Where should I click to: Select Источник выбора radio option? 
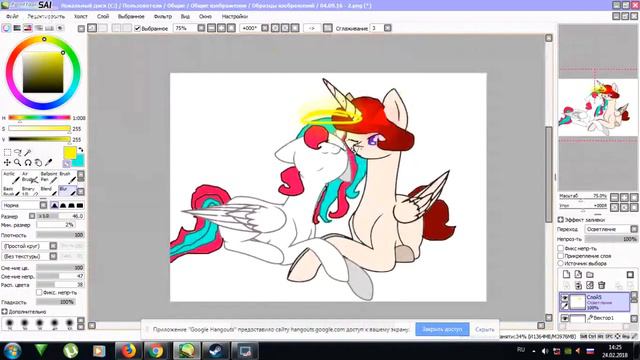561,263
